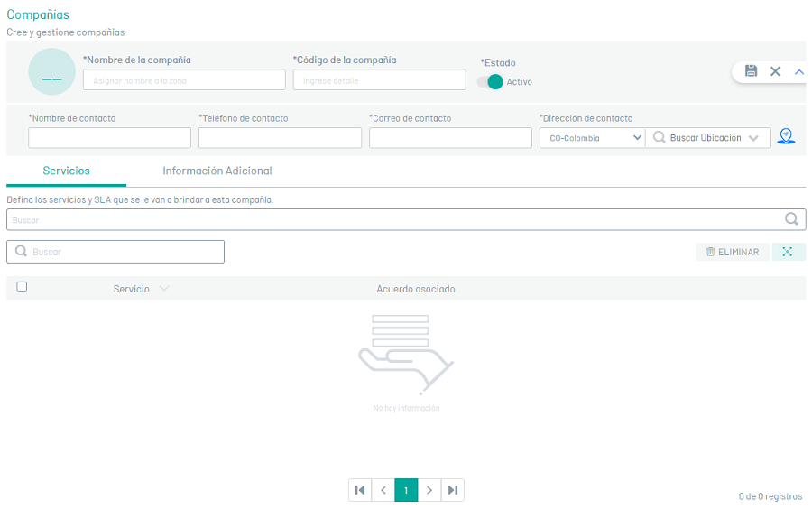Switch to the Información Adicional tab

(217, 171)
